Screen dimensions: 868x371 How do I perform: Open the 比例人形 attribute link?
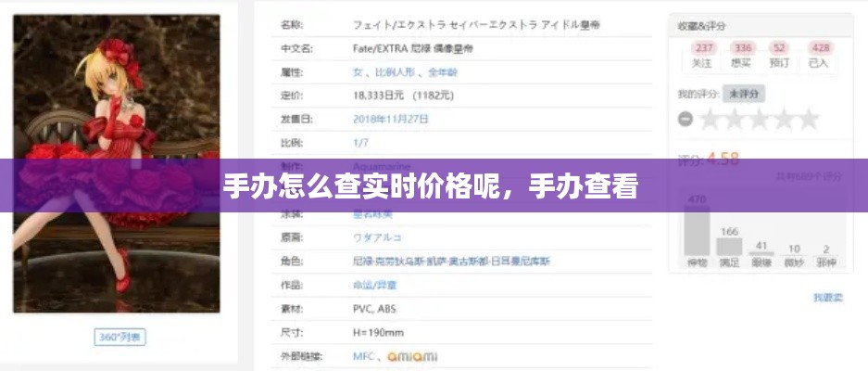point(394,72)
